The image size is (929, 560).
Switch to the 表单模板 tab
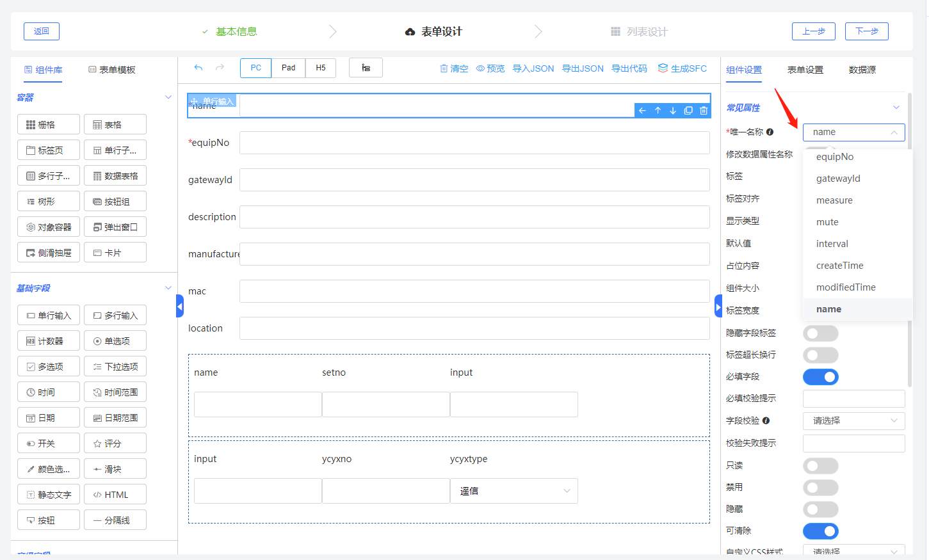tap(112, 70)
